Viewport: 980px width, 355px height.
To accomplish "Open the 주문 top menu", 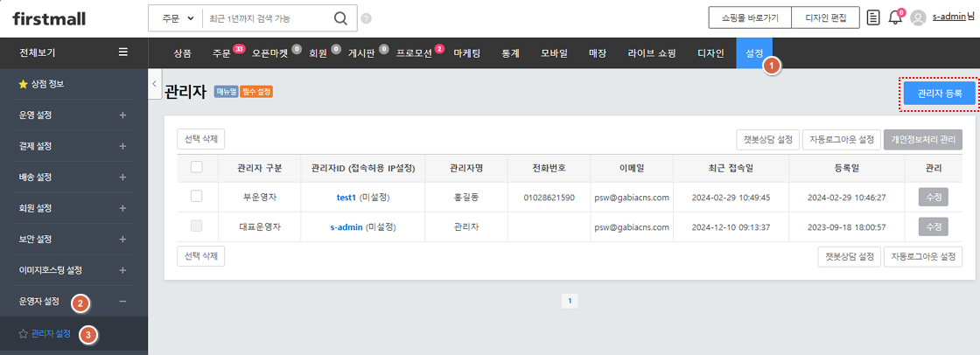I will 222,53.
